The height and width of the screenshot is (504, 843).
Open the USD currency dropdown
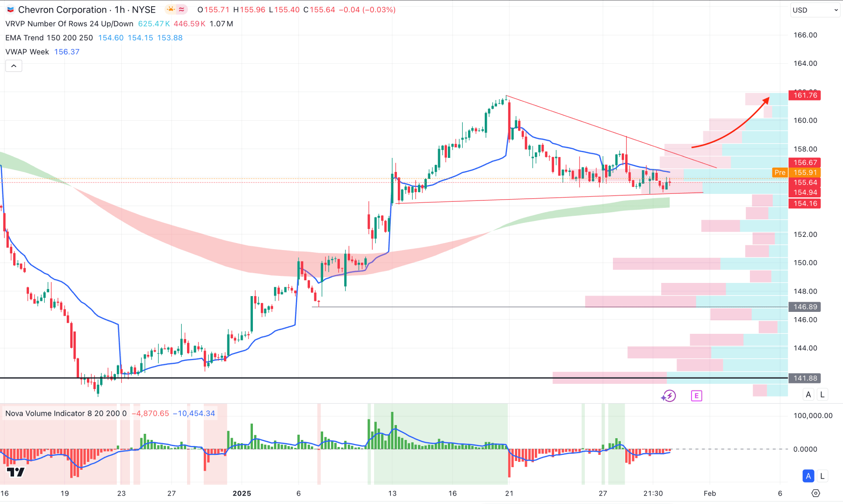tap(815, 10)
